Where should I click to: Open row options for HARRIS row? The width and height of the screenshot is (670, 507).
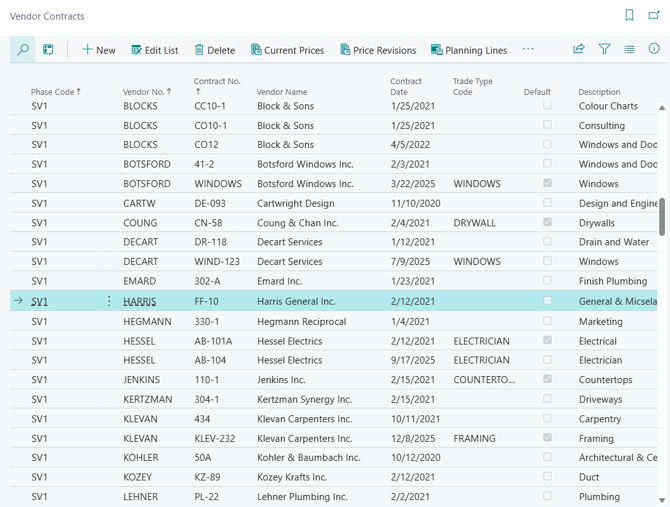click(x=109, y=301)
